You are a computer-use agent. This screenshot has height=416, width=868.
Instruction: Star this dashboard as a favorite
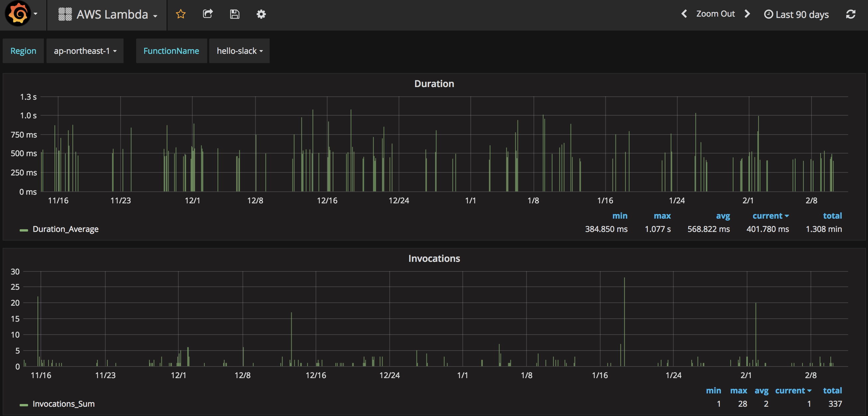click(181, 14)
